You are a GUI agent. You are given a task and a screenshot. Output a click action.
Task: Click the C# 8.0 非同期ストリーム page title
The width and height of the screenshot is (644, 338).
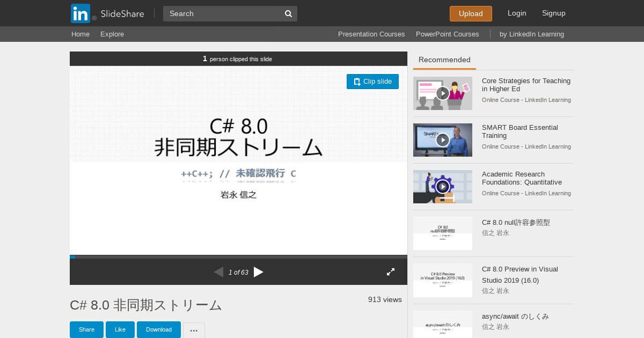146,305
